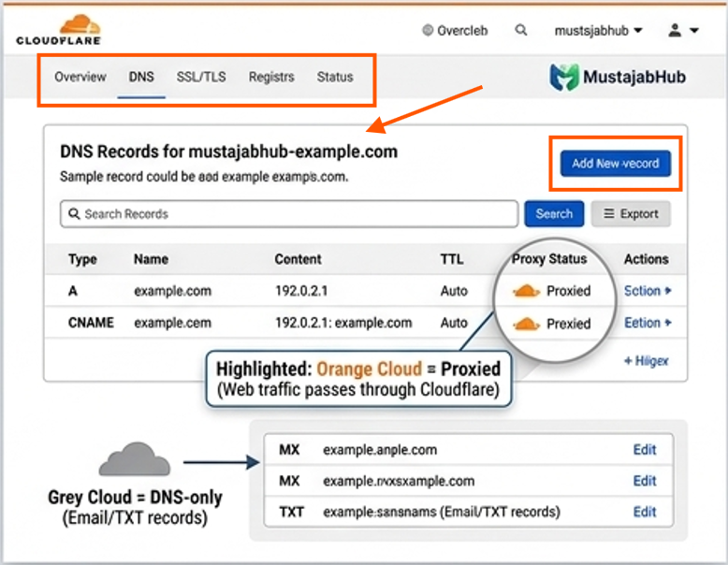Click the Overcleb link in header
Screen dimensions: 728x565
[462, 31]
